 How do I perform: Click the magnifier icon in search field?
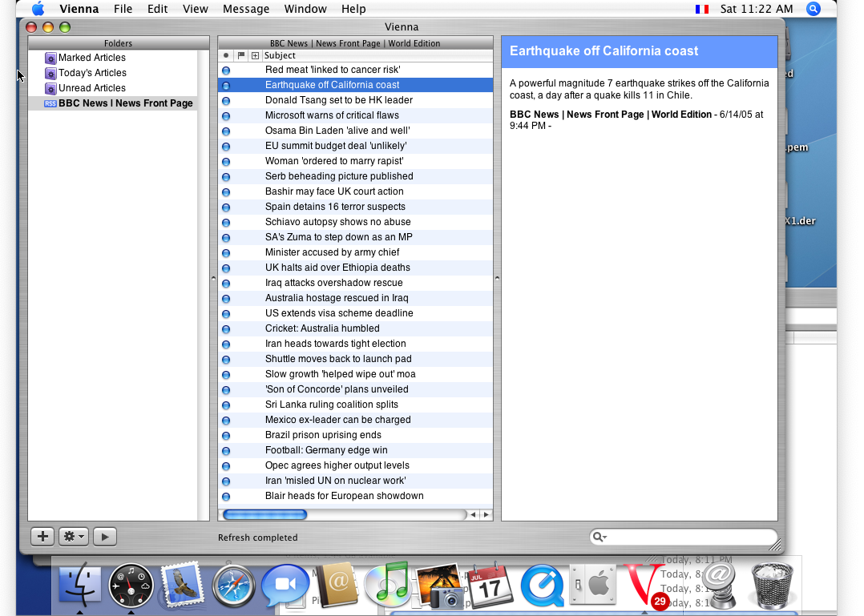pyautogui.click(x=599, y=537)
